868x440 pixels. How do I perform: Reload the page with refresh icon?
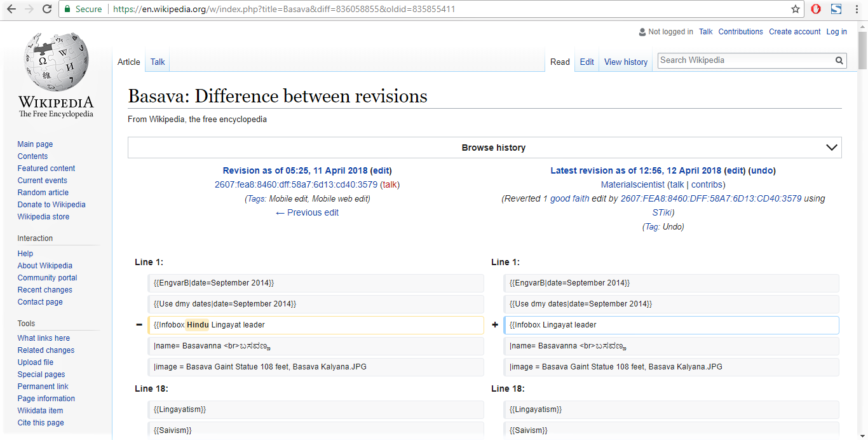(x=47, y=9)
